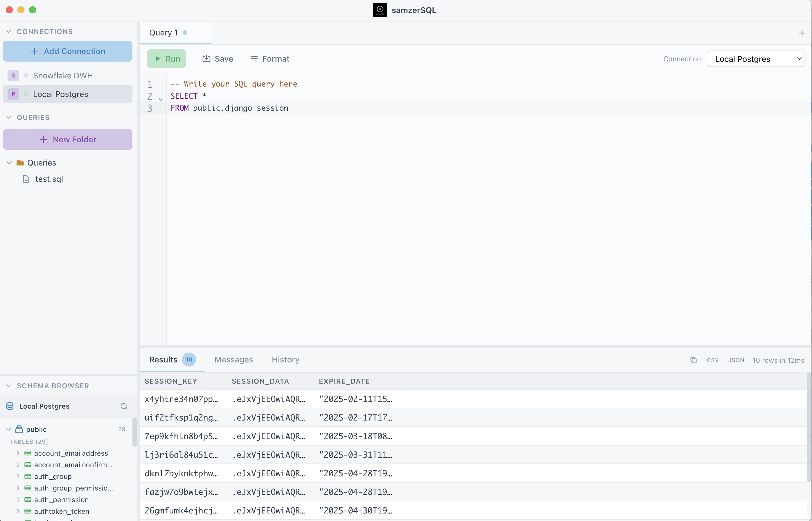The image size is (812, 521).
Task: Switch to the Messages tab
Action: [233, 360]
